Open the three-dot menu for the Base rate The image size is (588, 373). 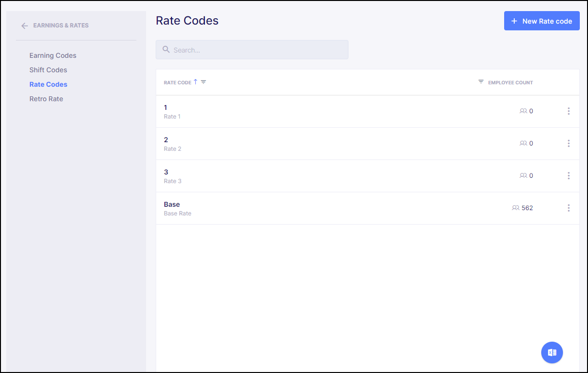[568, 208]
